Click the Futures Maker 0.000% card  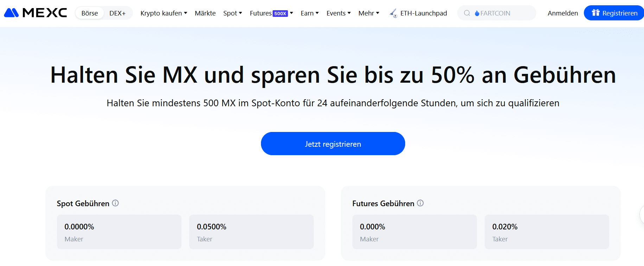click(415, 232)
